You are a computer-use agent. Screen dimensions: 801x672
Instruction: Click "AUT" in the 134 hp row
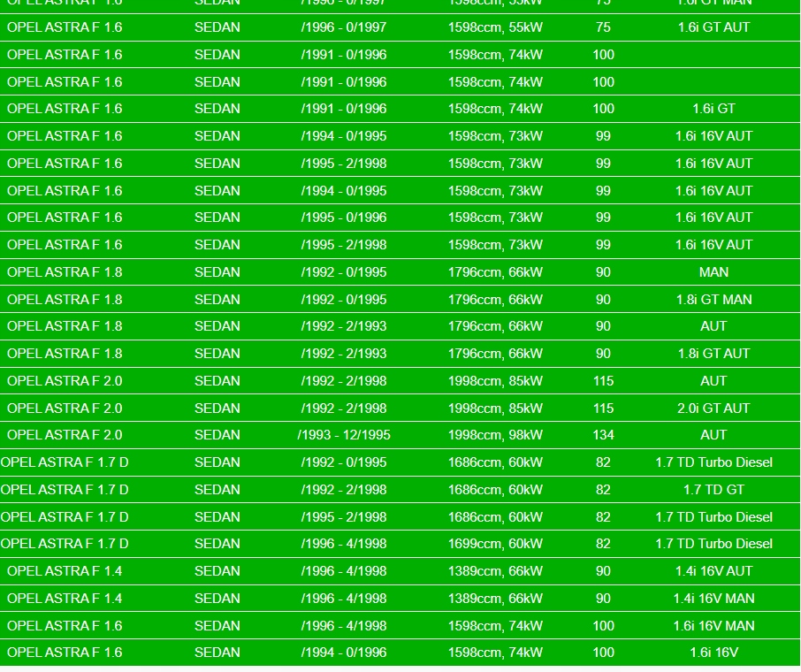point(713,435)
